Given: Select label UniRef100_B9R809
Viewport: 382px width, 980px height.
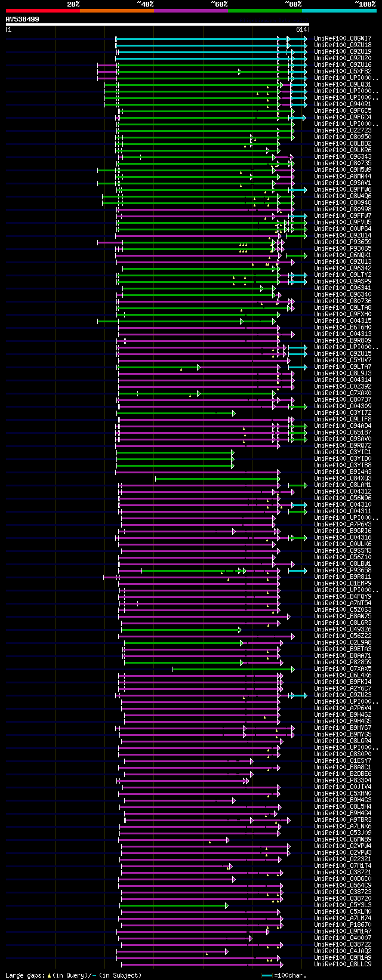Looking at the screenshot, I should (x=343, y=340).
